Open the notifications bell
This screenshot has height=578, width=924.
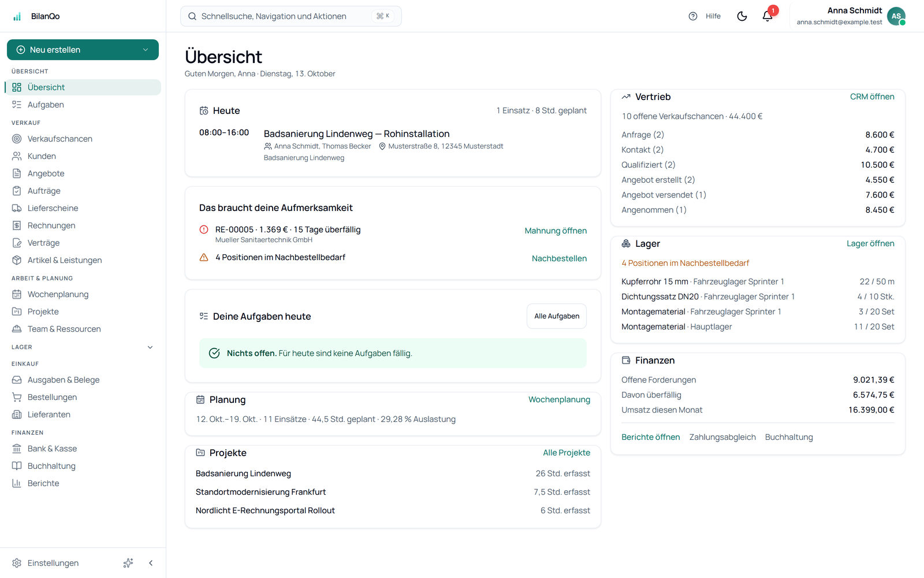(767, 16)
